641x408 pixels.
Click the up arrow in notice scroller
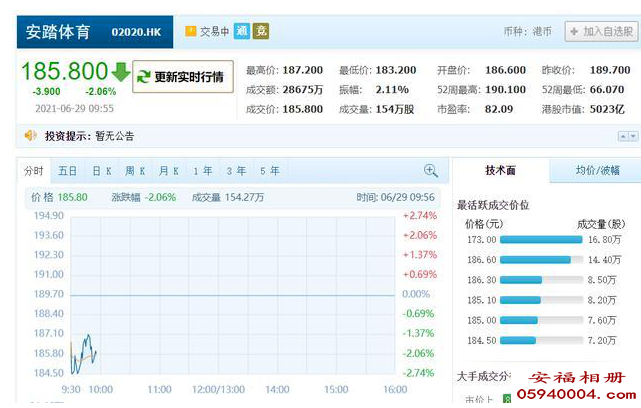(x=623, y=136)
